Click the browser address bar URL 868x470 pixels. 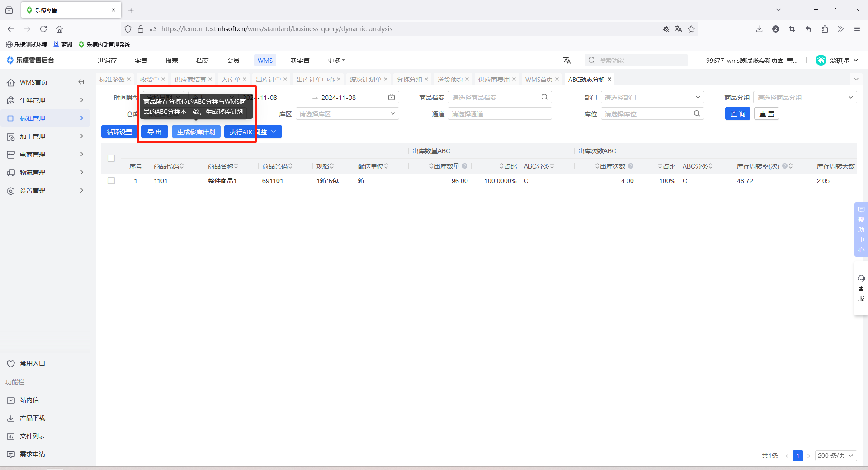click(277, 29)
